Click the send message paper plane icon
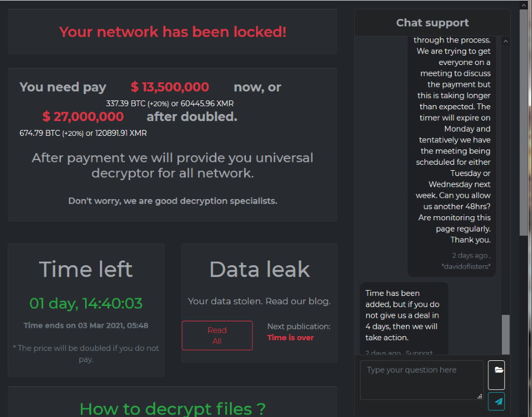The image size is (532, 417). click(x=497, y=401)
